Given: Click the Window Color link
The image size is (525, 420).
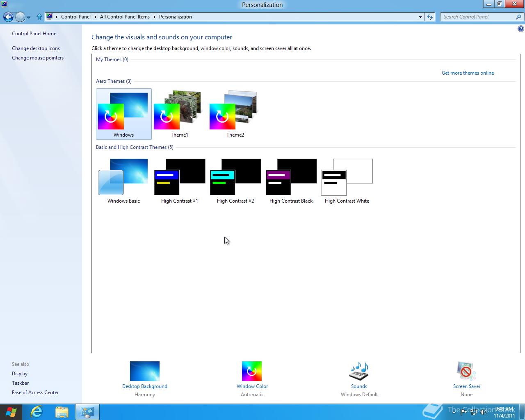Looking at the screenshot, I should pos(252,386).
